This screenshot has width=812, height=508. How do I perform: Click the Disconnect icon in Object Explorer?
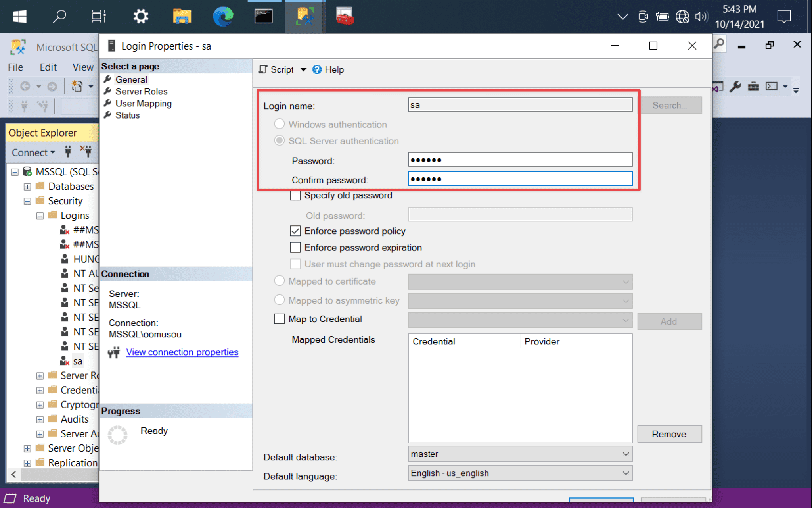(86, 151)
